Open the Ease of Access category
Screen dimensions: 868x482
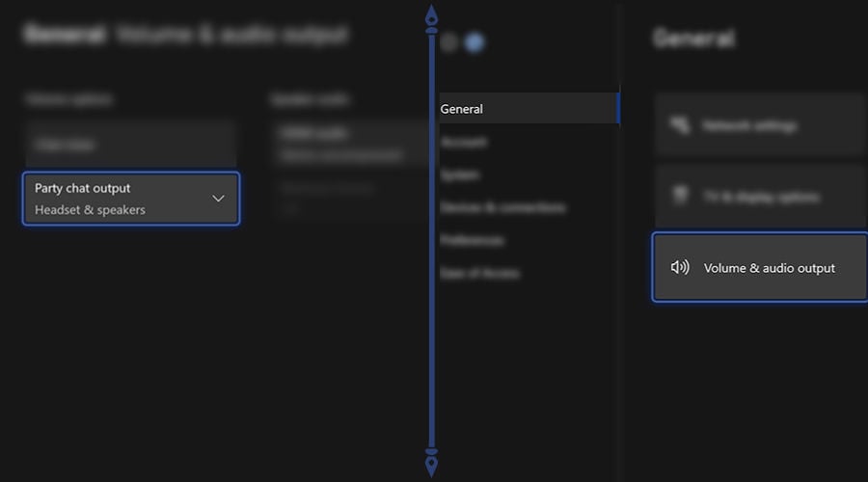pos(479,273)
